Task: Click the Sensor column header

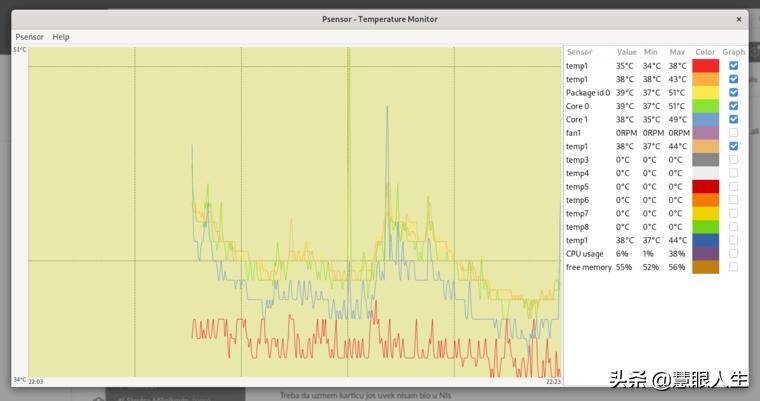Action: [x=580, y=52]
